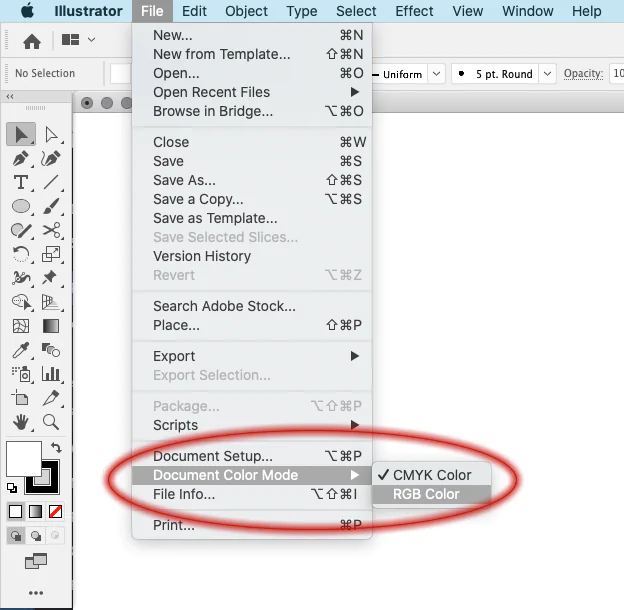Choose Place... from File menu
Image resolution: width=624 pixels, height=610 pixels.
252,325
